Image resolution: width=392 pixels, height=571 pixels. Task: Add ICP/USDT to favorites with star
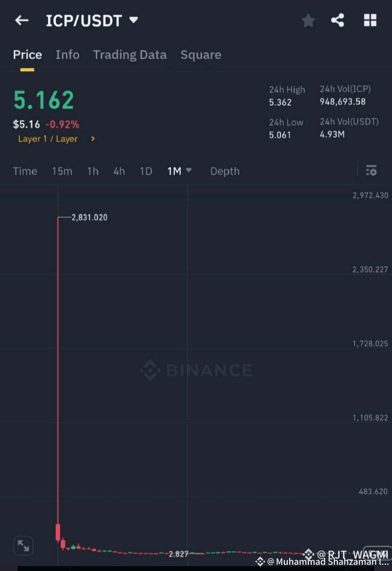(308, 21)
